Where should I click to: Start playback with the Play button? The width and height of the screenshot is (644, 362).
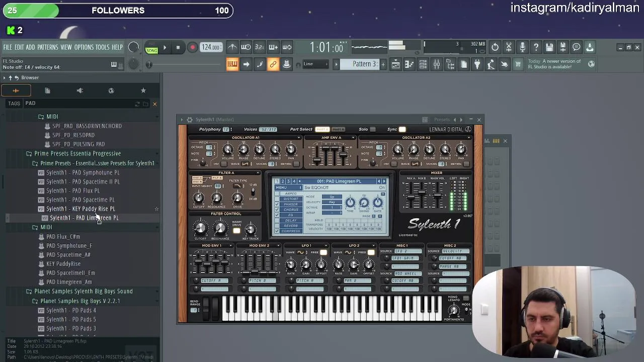[165, 48]
